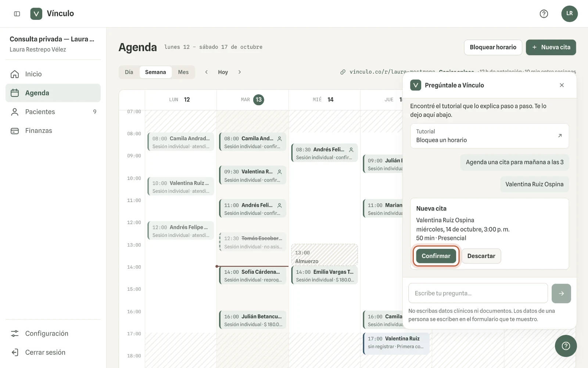Screen dimensions: 588x368
Task: Select the MAR 13 day header
Action: click(252, 100)
